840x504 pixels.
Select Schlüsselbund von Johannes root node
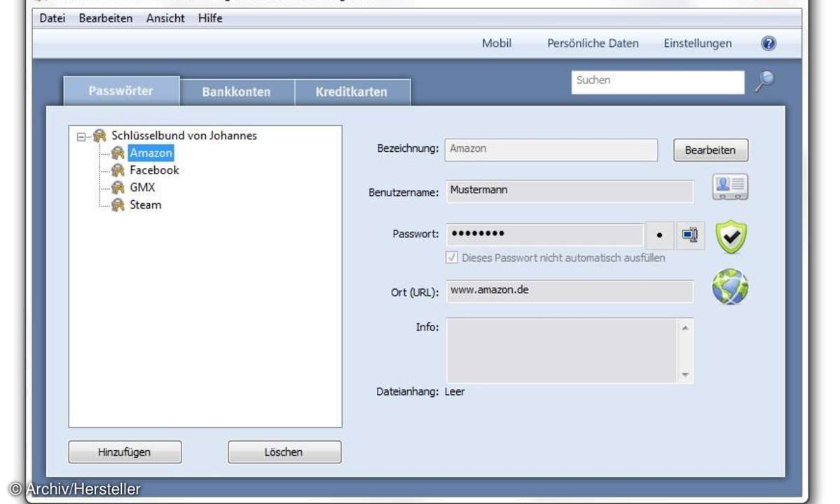184,136
